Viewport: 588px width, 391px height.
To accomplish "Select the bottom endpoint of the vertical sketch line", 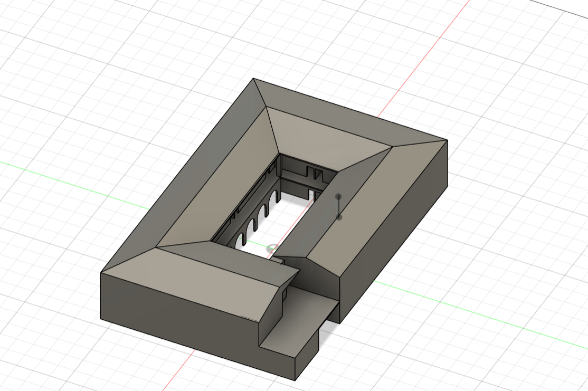I will [x=339, y=217].
